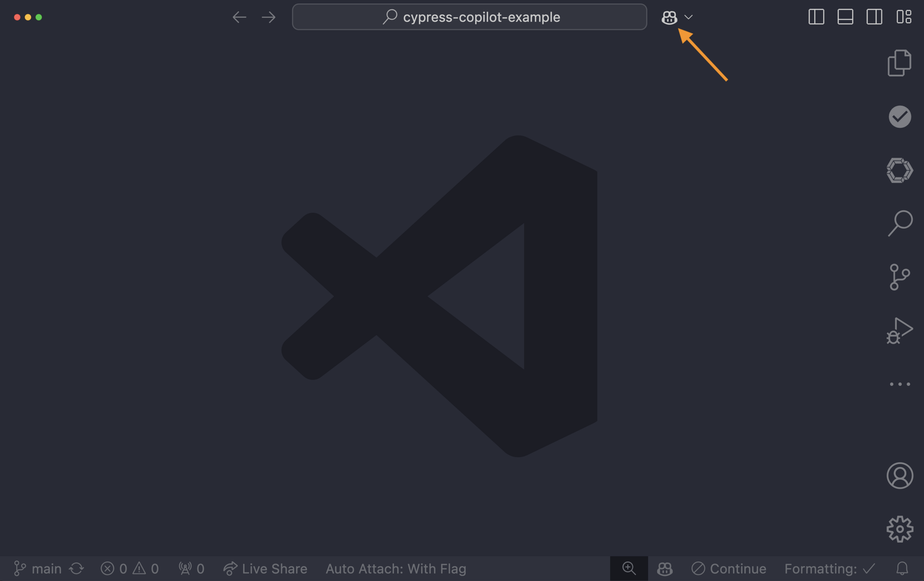This screenshot has height=581, width=924.
Task: Open the Run and Debug view
Action: click(899, 331)
